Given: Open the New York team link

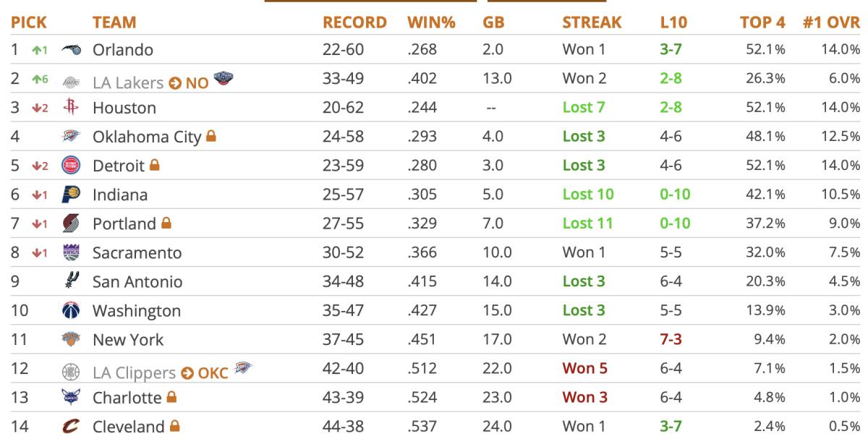Looking at the screenshot, I should click(128, 340).
